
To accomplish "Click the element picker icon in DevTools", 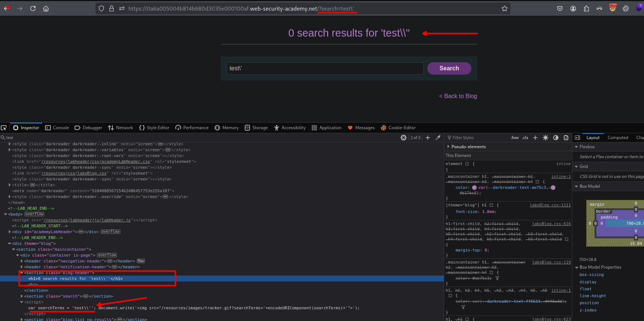I will coord(4,128).
